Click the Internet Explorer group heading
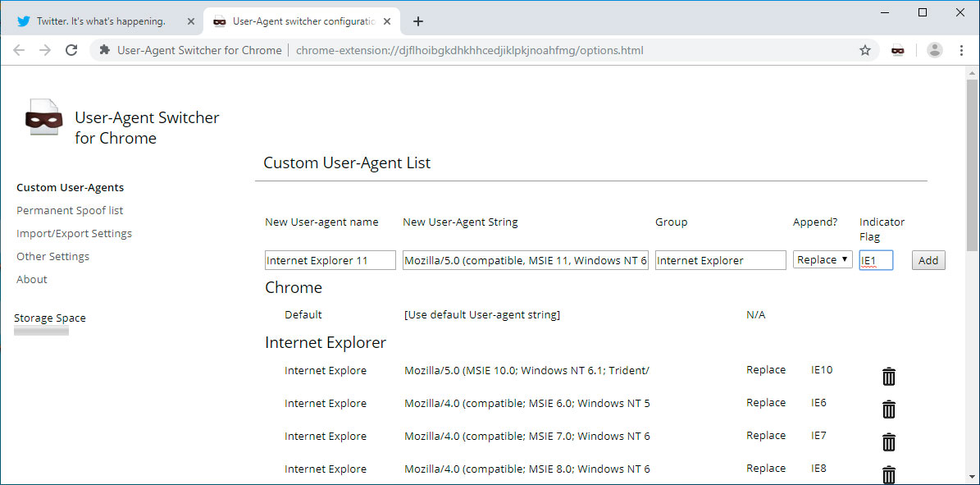The width and height of the screenshot is (980, 485). [x=326, y=343]
